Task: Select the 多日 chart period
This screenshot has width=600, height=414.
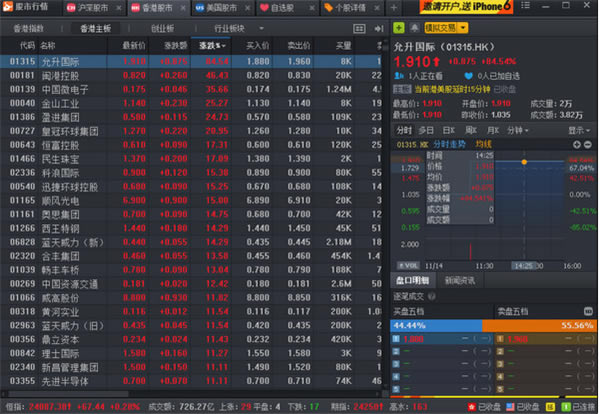Action: pos(426,130)
